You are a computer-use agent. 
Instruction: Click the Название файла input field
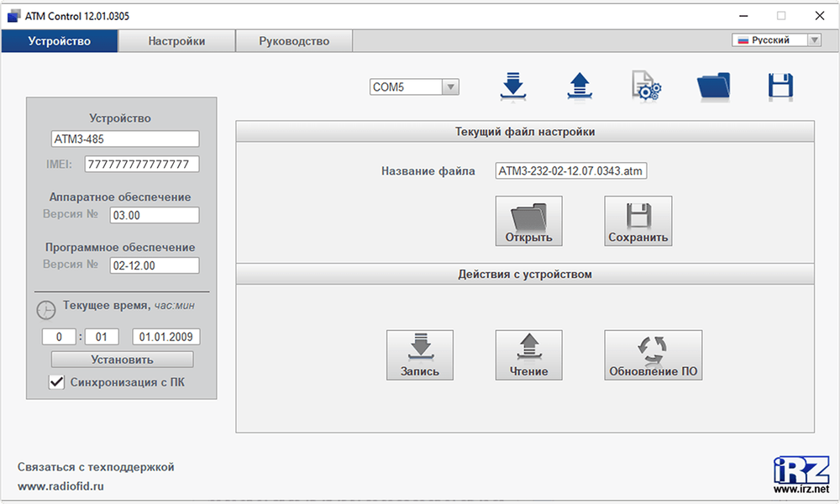[x=570, y=171]
